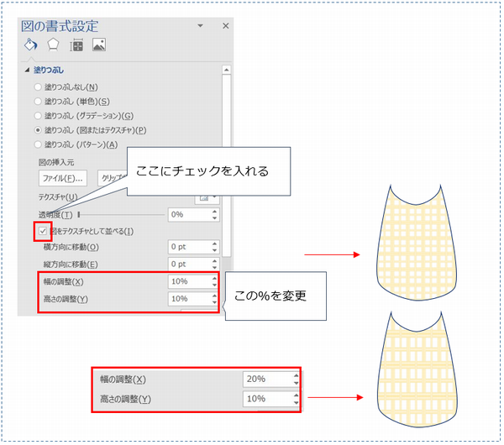504x445 pixels.
Task: Open the Picture tab icon
Action: pos(99,44)
